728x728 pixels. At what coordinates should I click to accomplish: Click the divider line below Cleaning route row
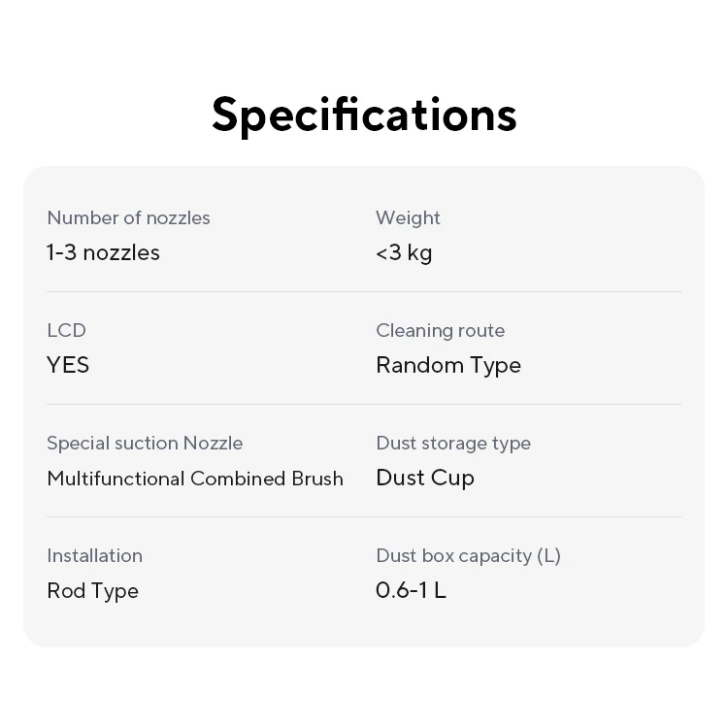528,404
